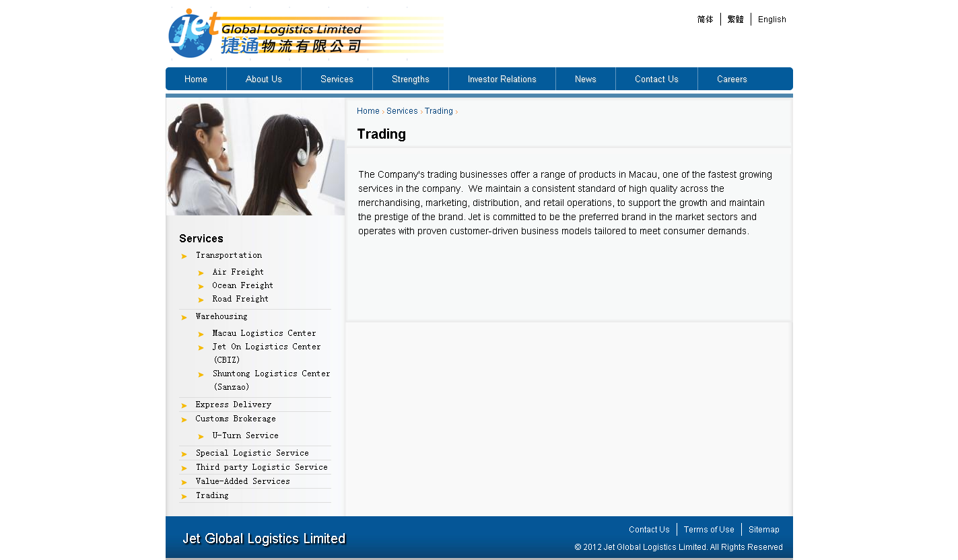Click the Sitemap link in footer
The image size is (958, 560).
(763, 530)
